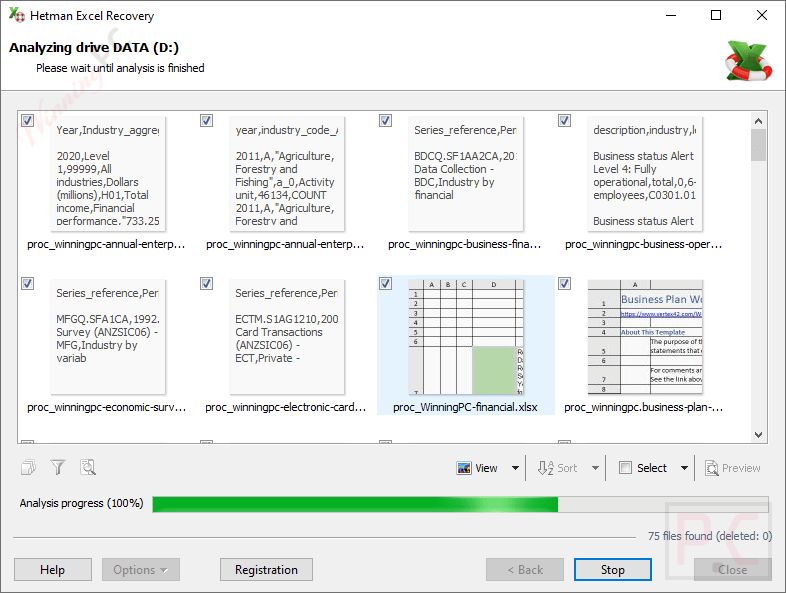The image size is (786, 593).
Task: Open the Options dropdown button
Action: (x=141, y=569)
